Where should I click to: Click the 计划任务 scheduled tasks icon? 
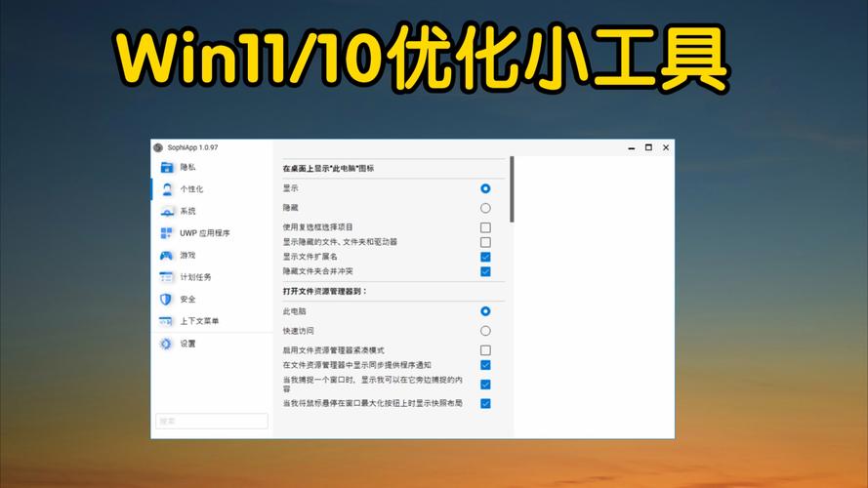(x=166, y=277)
